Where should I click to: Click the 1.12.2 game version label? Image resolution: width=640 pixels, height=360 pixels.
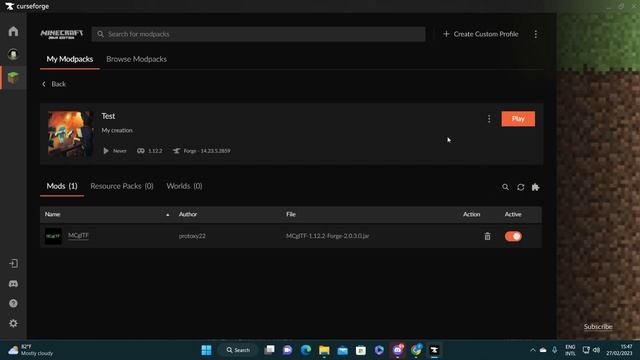pyautogui.click(x=150, y=151)
